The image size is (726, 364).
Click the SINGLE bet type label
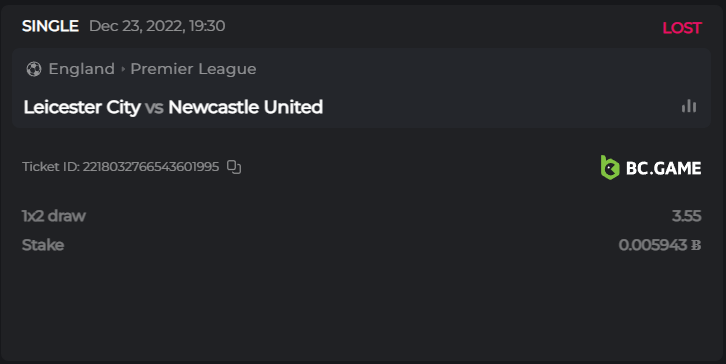point(50,26)
